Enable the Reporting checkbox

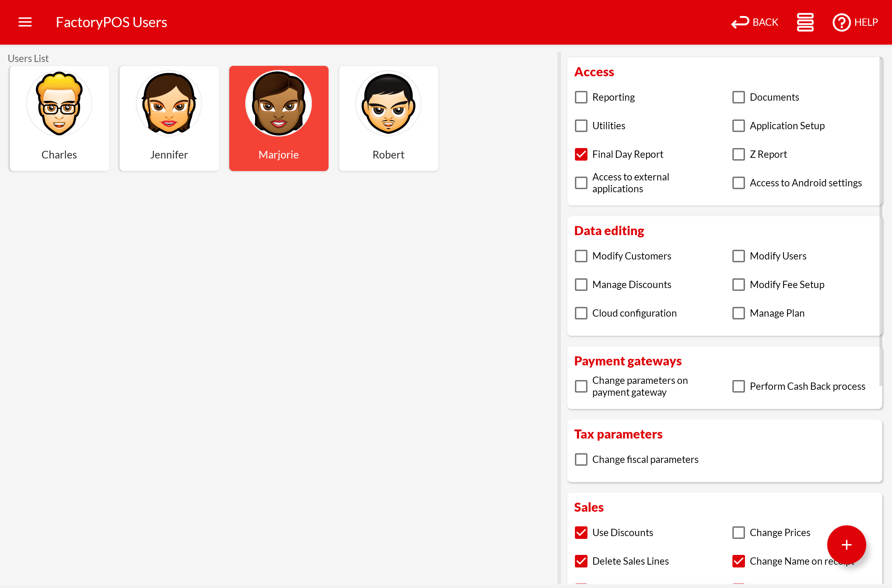(581, 97)
